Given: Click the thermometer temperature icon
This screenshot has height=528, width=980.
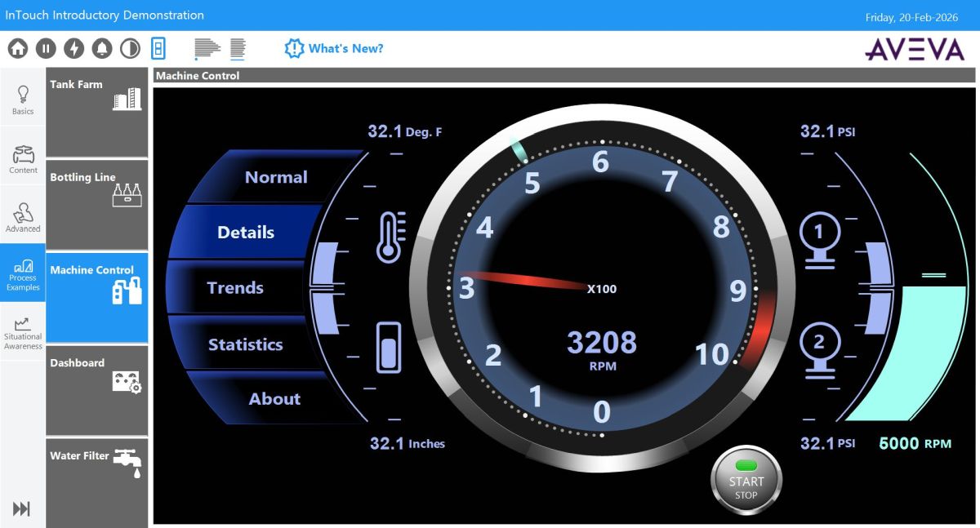Looking at the screenshot, I should (x=390, y=237).
